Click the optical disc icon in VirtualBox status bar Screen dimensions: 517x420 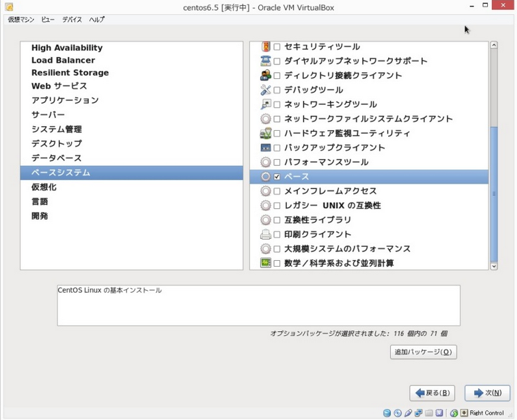398,413
